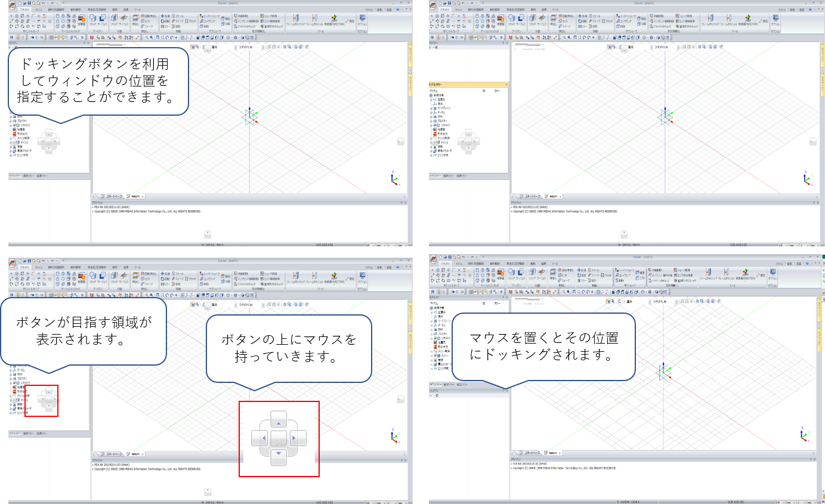The width and height of the screenshot is (825, 504).
Task: Expand 要素パラメータ node in top-right screenshot tree
Action: click(x=431, y=151)
